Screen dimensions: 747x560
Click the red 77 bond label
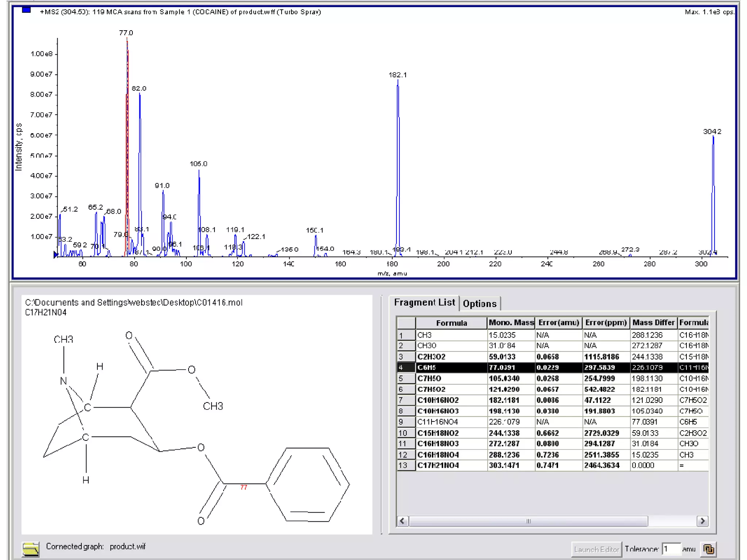[x=244, y=487]
